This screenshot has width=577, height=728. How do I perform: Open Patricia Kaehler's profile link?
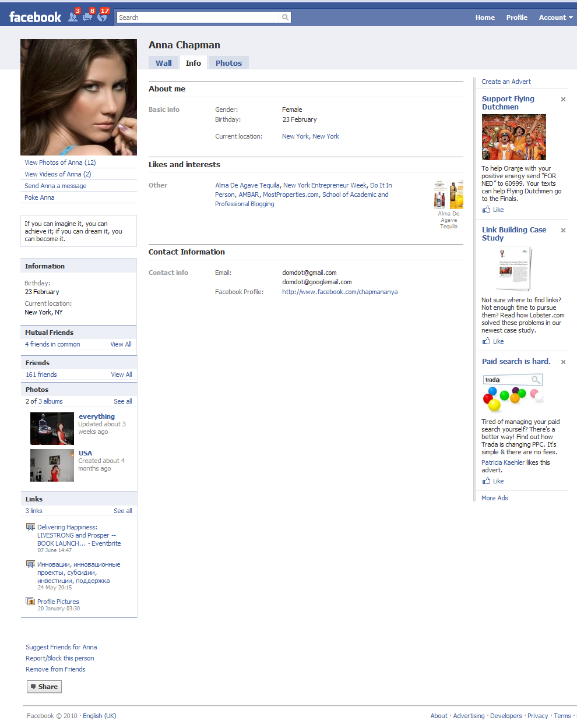click(x=503, y=462)
